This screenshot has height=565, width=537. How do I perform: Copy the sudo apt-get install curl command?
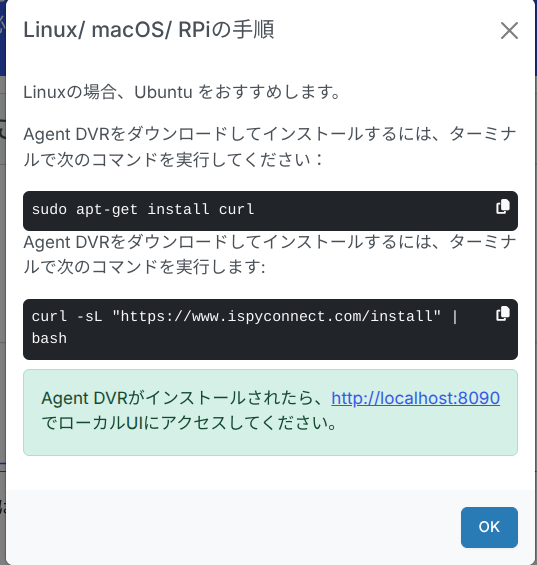coord(503,207)
